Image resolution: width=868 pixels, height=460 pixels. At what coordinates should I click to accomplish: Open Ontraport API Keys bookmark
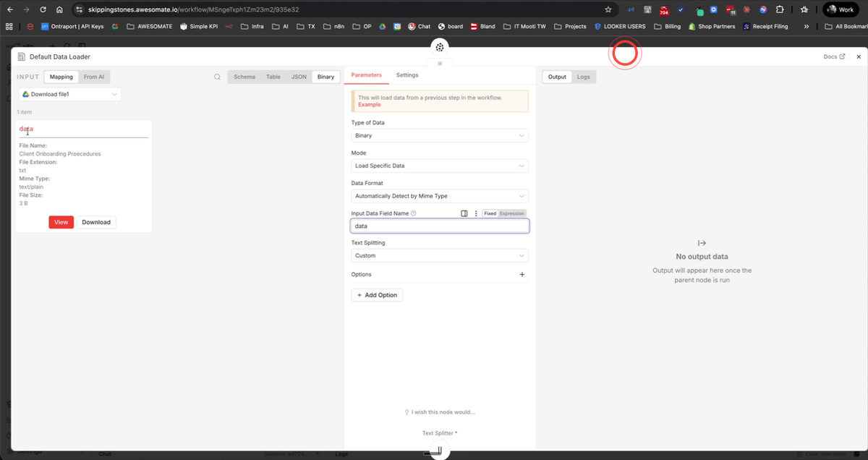tap(71, 27)
